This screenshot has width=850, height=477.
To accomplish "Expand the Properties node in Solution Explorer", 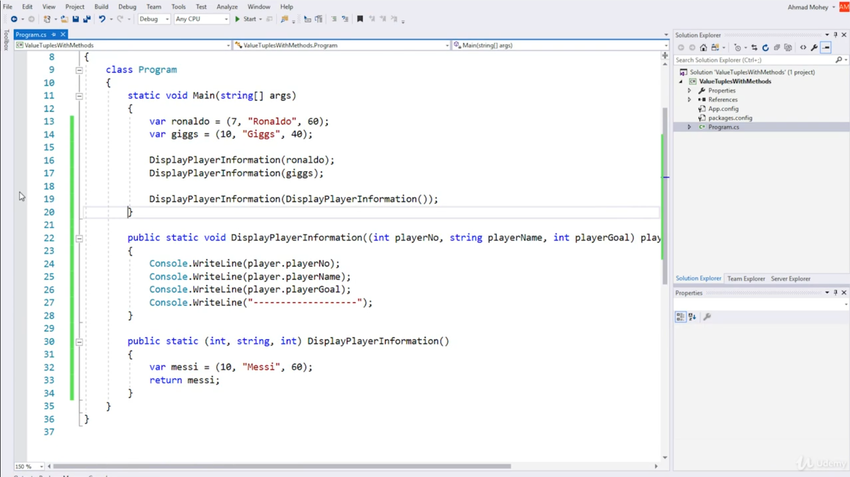I will tap(690, 91).
